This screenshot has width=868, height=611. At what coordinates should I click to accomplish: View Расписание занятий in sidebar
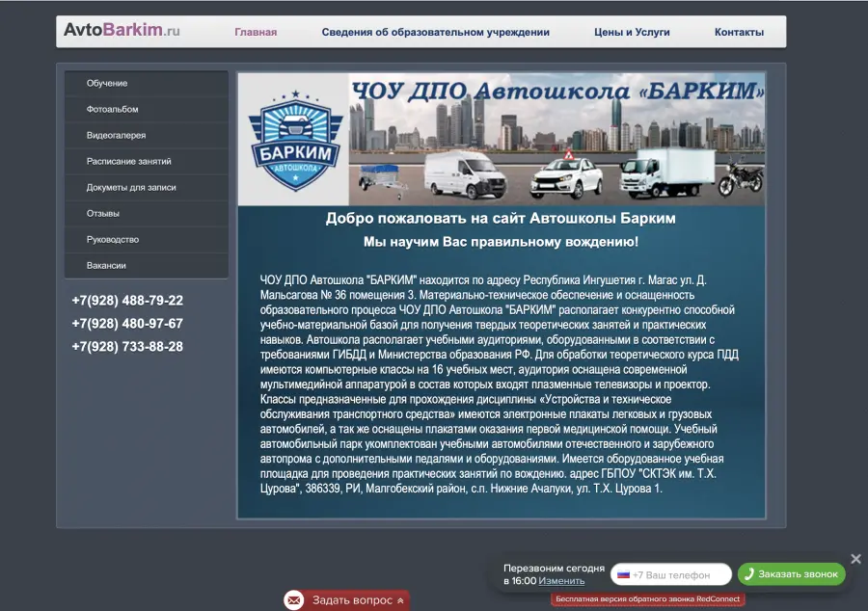[x=128, y=162]
